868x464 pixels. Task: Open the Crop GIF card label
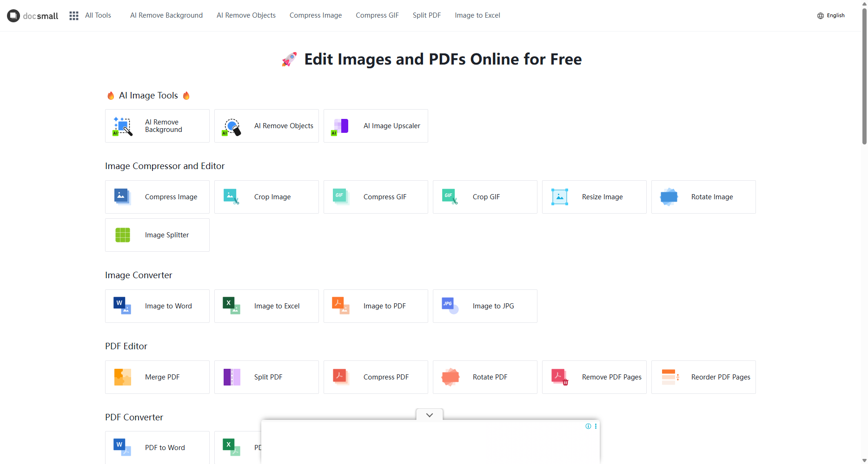[x=486, y=197]
